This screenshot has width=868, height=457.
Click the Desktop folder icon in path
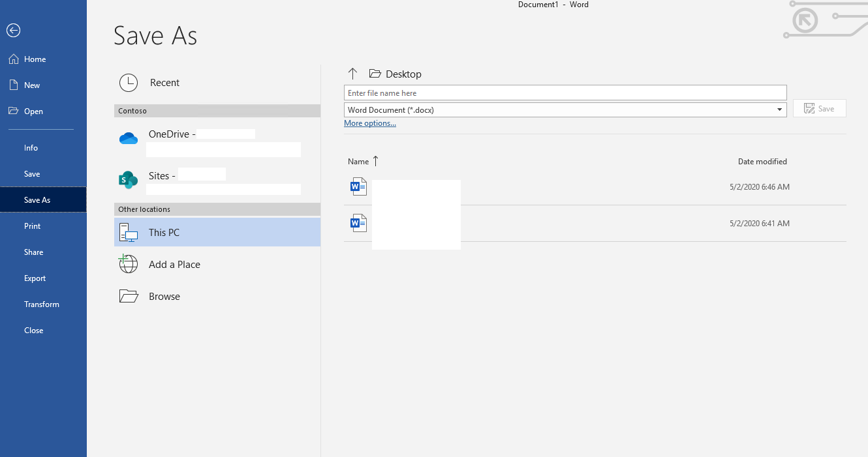[x=375, y=74]
